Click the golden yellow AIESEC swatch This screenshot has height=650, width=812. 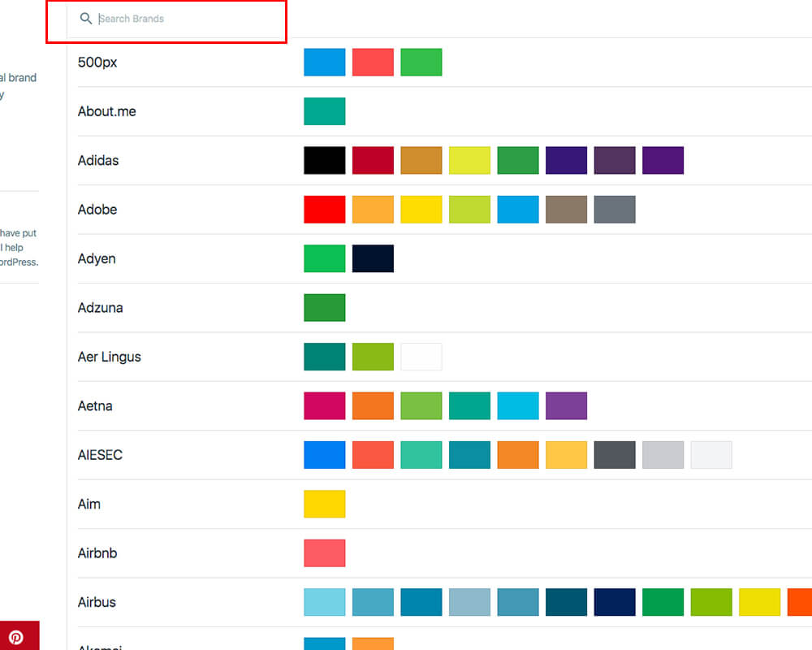567,455
